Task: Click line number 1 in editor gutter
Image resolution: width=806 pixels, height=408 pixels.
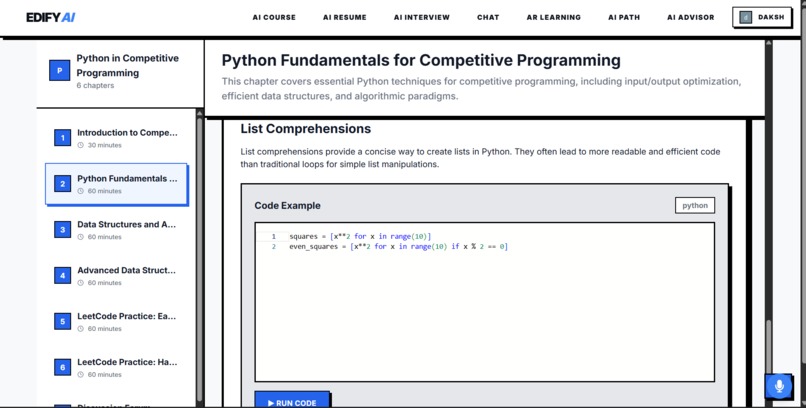Action: pos(273,236)
